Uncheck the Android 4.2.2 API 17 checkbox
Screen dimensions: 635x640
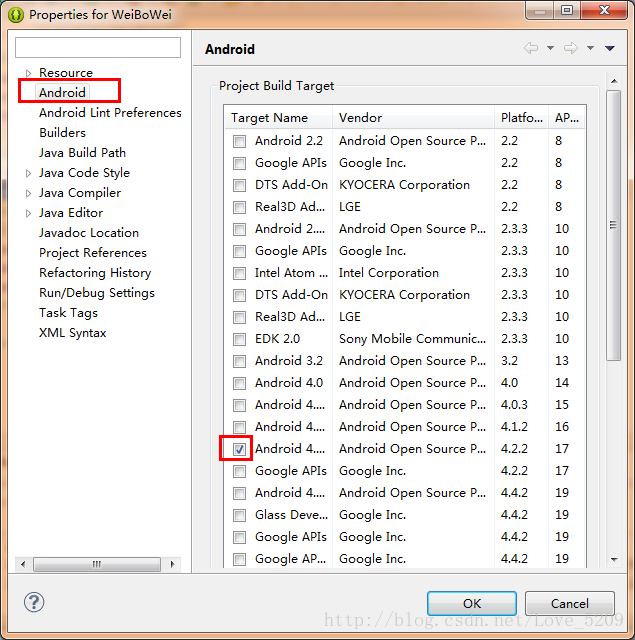[x=239, y=449]
